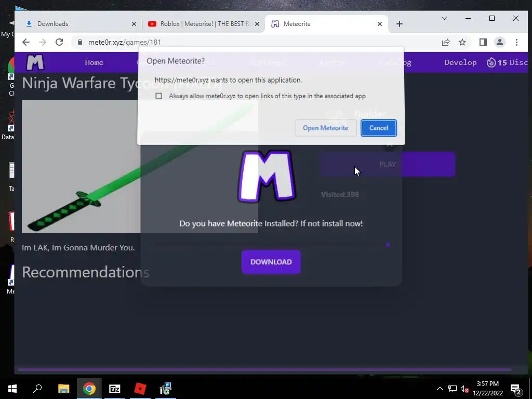Click the muted volume tray icon

point(464,389)
